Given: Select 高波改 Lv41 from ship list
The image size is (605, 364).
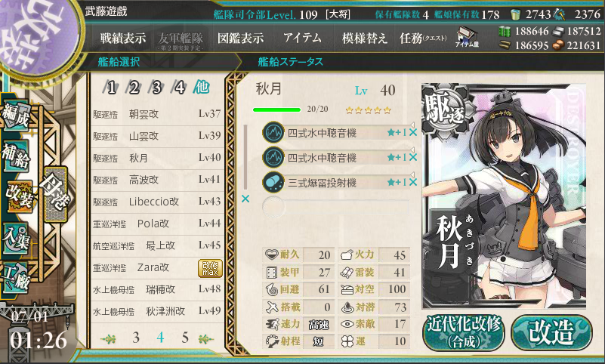Looking at the screenshot, I should [x=156, y=180].
